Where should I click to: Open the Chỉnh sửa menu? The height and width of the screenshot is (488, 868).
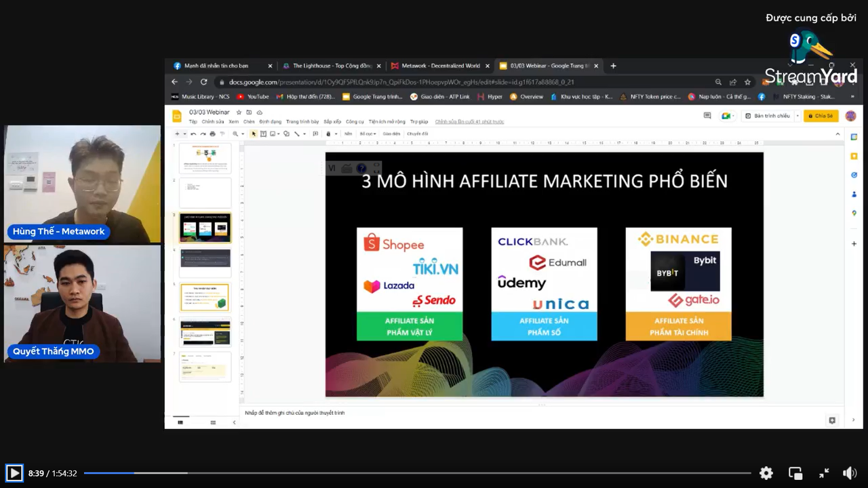(x=213, y=122)
